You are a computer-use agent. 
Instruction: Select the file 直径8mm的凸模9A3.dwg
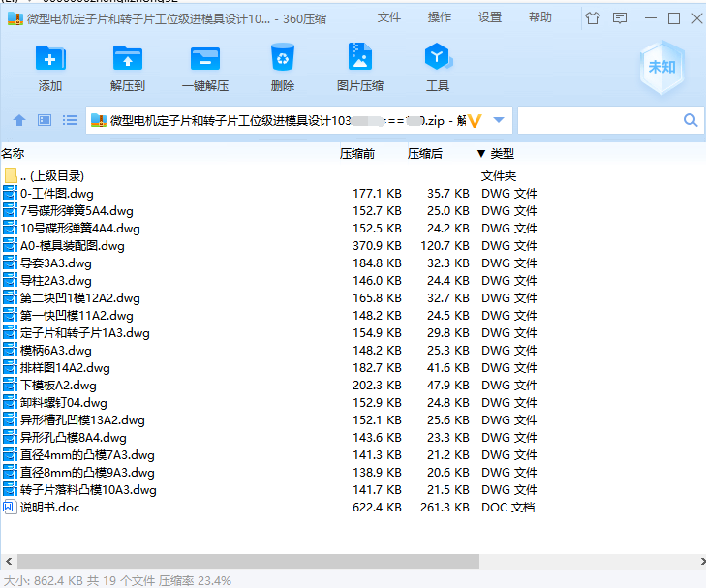(x=87, y=473)
